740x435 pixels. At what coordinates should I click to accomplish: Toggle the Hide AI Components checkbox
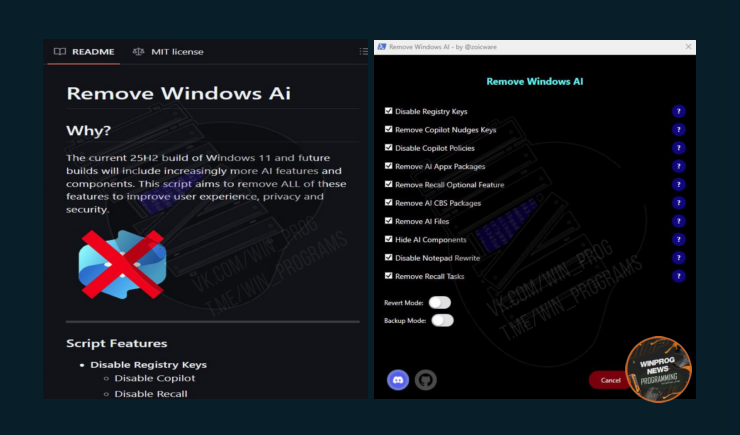coord(388,239)
